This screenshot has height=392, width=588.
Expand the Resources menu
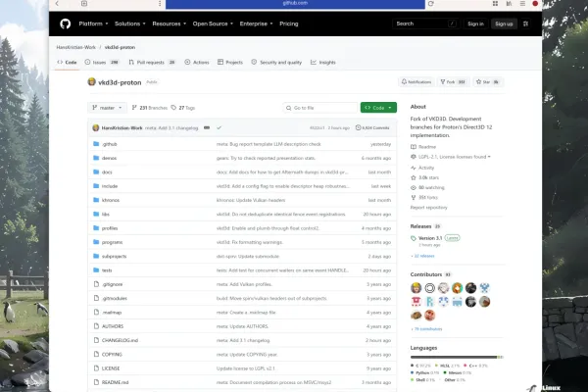point(170,24)
